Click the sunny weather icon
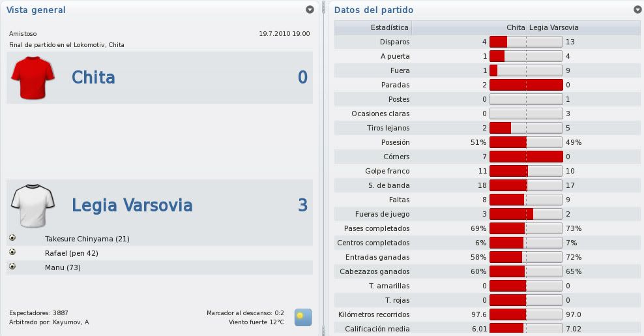Viewport: 644px width, 336px height. [303, 318]
